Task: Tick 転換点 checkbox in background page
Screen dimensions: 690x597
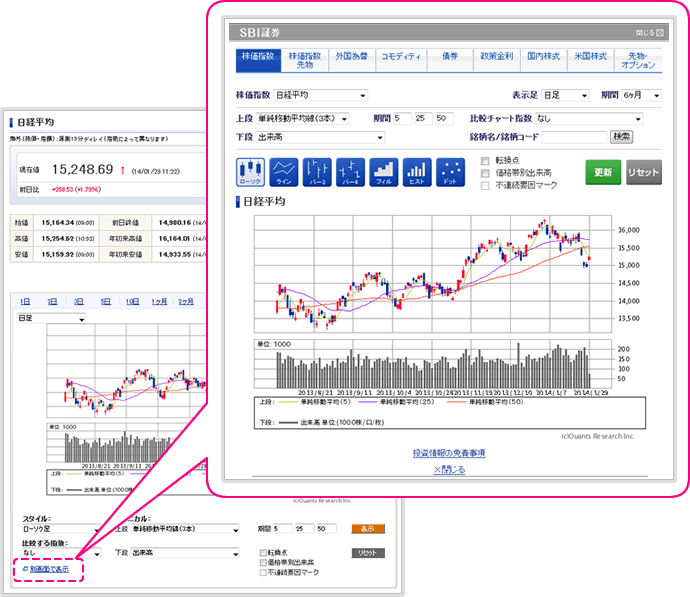Action: click(x=263, y=553)
